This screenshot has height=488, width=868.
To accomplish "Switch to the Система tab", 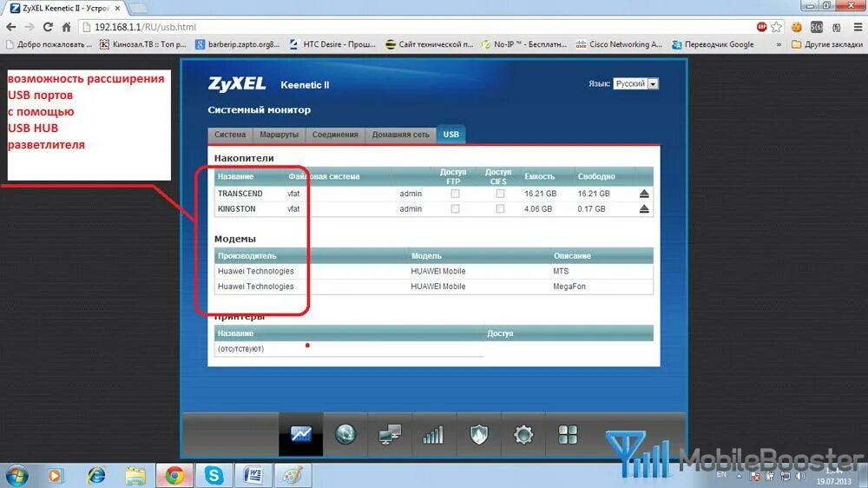I will (x=230, y=135).
